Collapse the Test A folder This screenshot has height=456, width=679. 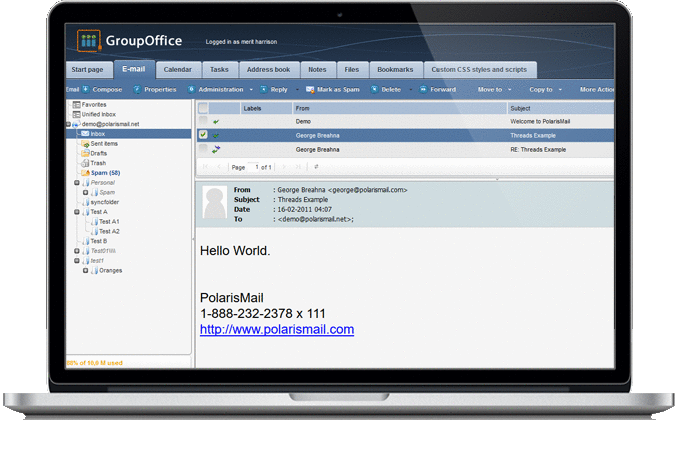pyautogui.click(x=77, y=212)
